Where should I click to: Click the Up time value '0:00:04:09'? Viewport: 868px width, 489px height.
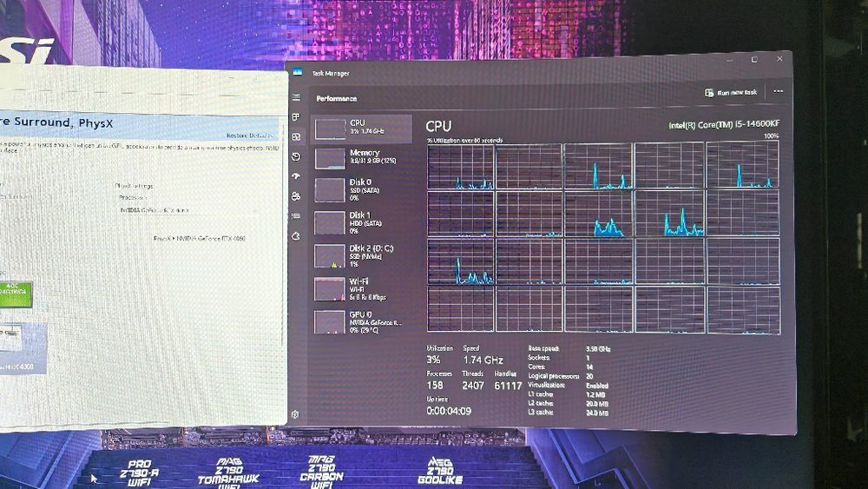point(449,411)
